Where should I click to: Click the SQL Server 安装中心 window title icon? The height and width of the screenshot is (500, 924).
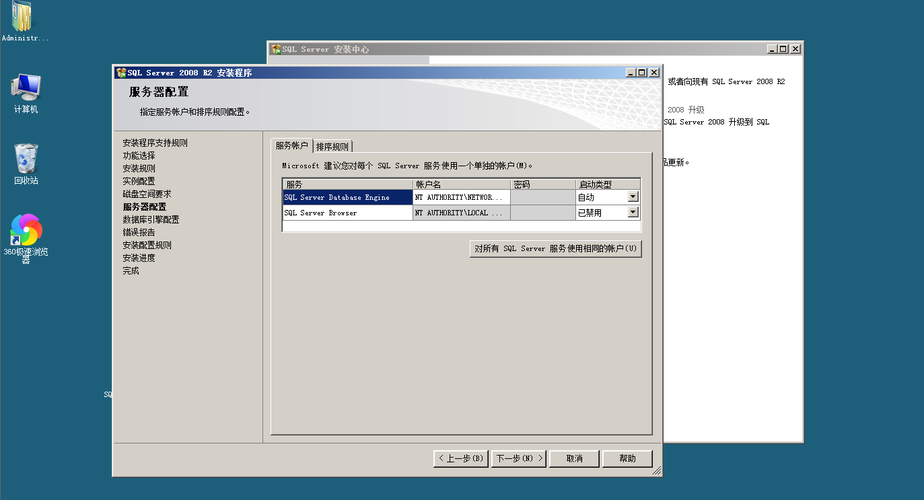pos(276,49)
